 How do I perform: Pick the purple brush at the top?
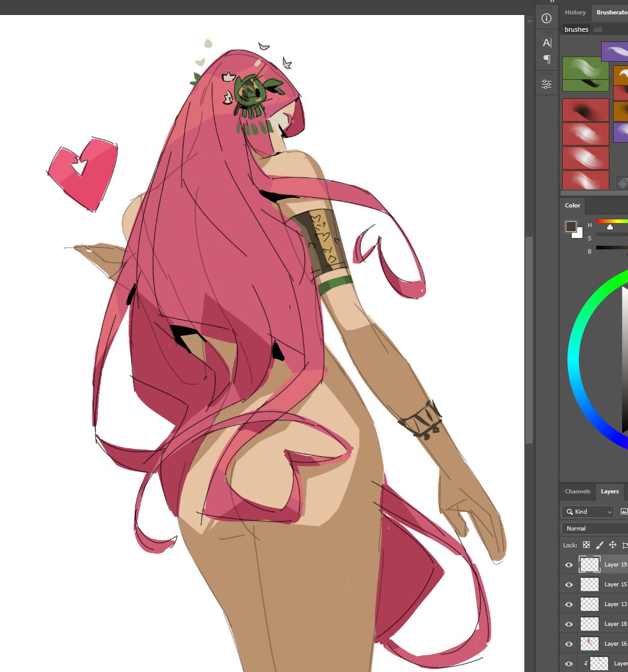coord(615,52)
